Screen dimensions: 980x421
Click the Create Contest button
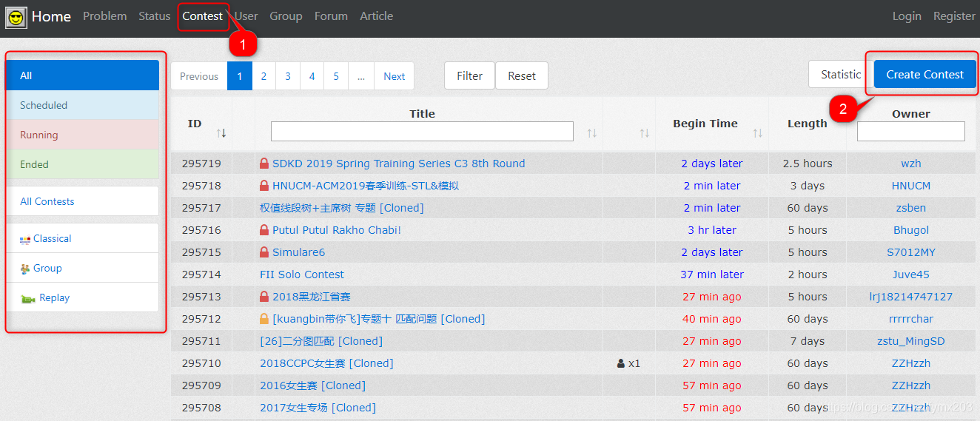point(925,74)
